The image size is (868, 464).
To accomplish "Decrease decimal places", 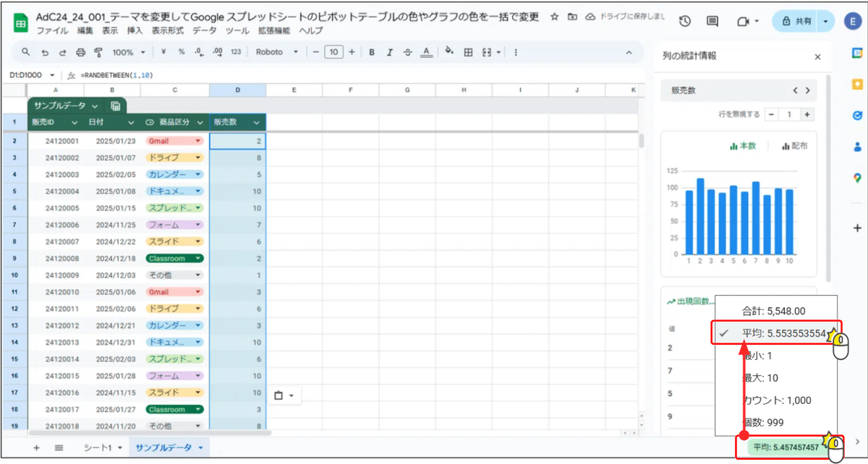I will (x=198, y=52).
